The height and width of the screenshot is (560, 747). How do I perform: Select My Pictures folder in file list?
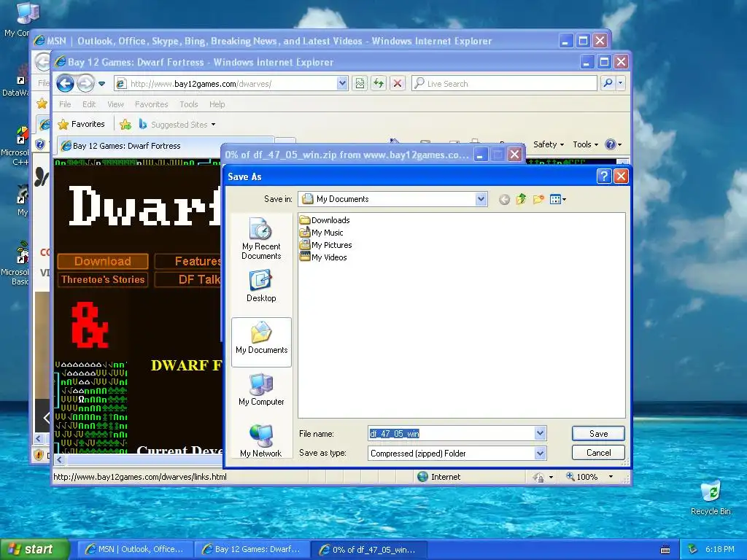(326, 245)
